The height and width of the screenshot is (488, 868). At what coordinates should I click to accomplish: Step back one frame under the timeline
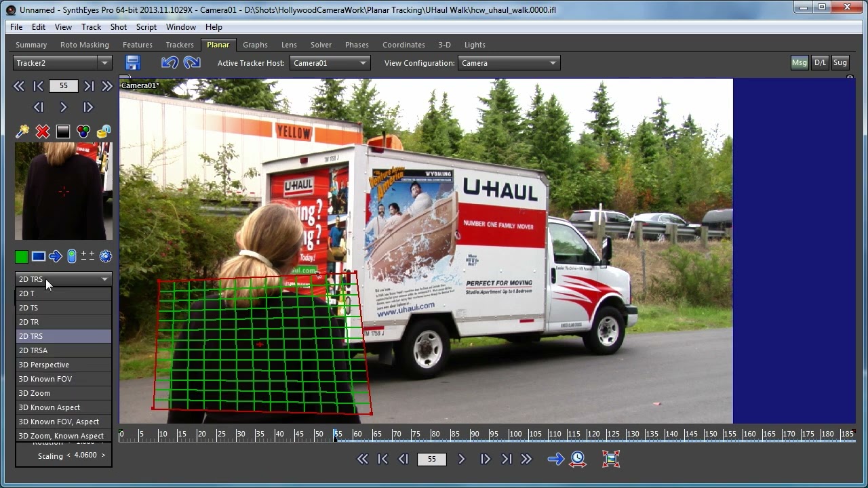click(x=403, y=459)
